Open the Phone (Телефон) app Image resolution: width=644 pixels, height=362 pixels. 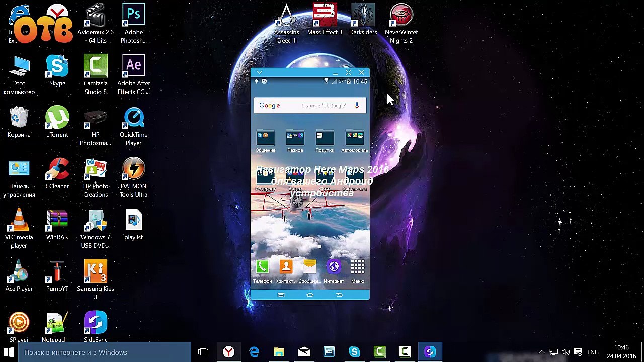262,267
